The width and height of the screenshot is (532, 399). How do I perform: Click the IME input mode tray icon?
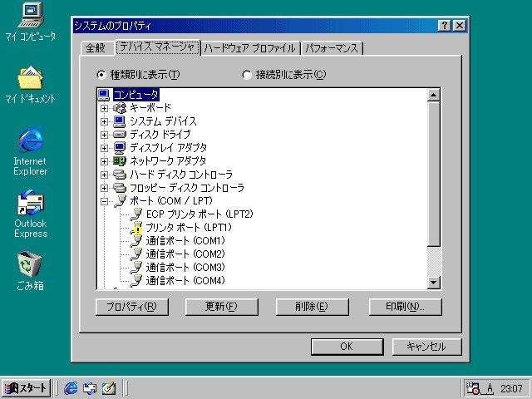point(490,388)
